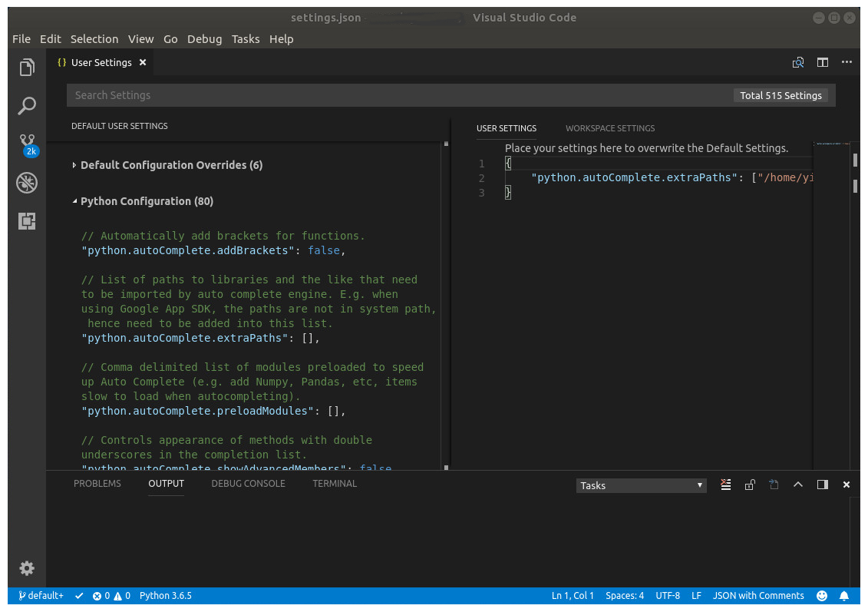Screen dimensions: 868x612
Task: Open the Debug menu in menu bar
Action: pyautogui.click(x=204, y=39)
